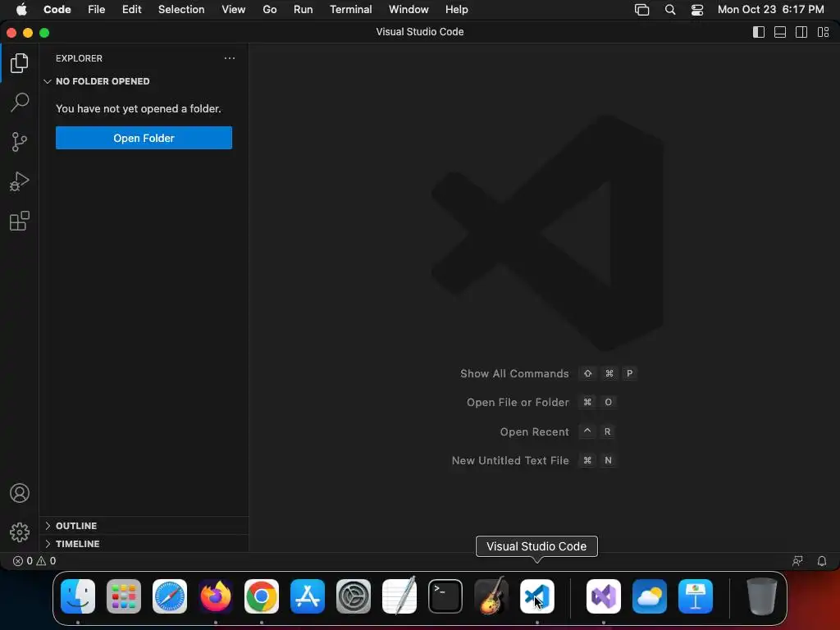840x630 pixels.
Task: Click 'New Untitled Text File' text
Action: (510, 461)
